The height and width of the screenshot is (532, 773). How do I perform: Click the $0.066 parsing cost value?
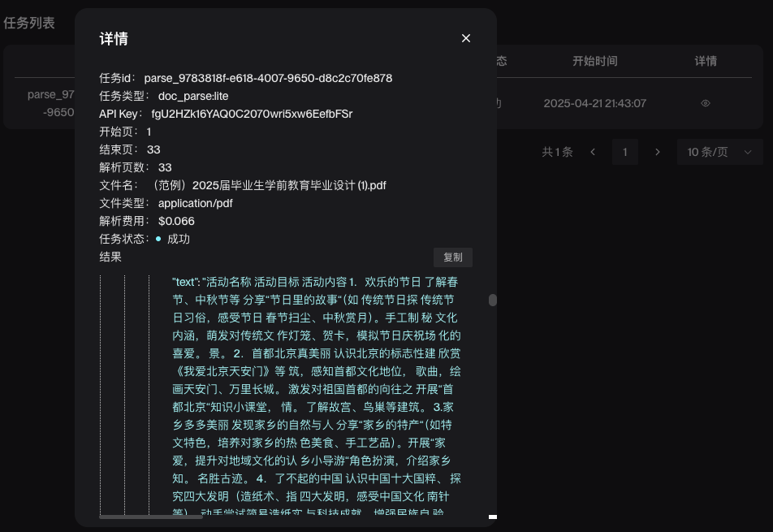pos(178,221)
